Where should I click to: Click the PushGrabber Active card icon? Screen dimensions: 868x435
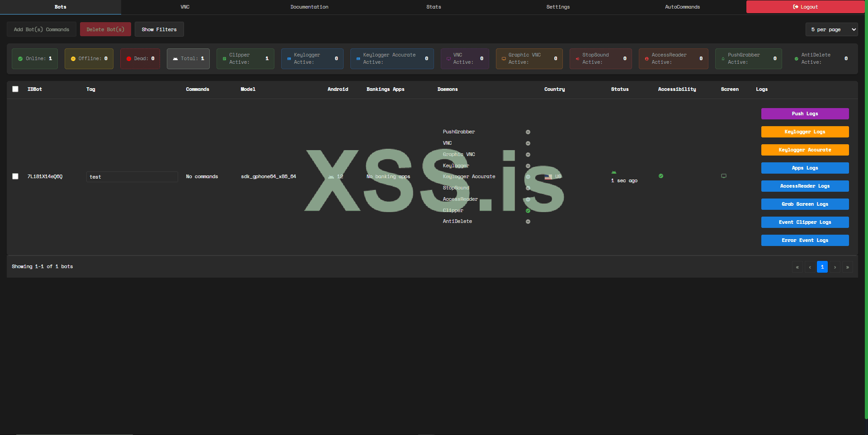[x=723, y=59]
